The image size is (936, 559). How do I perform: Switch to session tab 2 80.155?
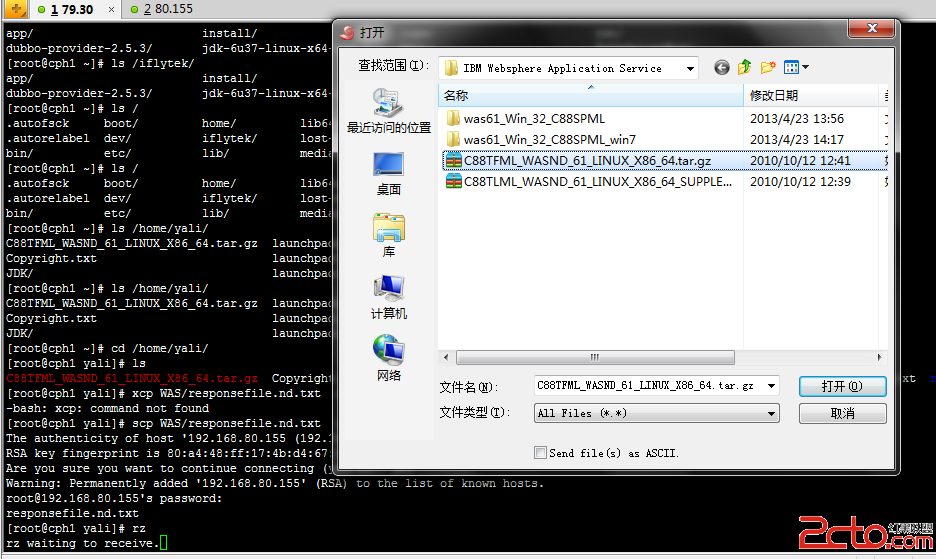[x=162, y=9]
